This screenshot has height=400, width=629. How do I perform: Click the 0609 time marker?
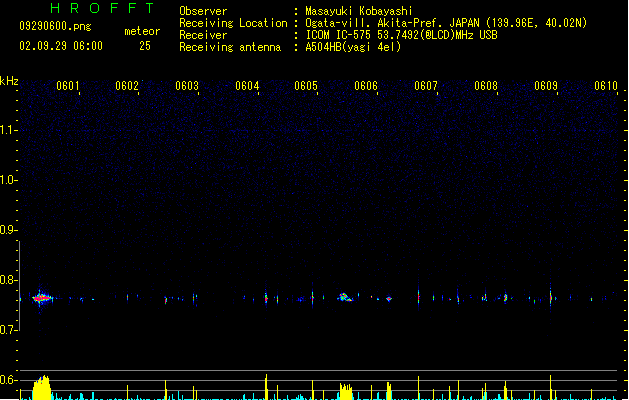[546, 86]
